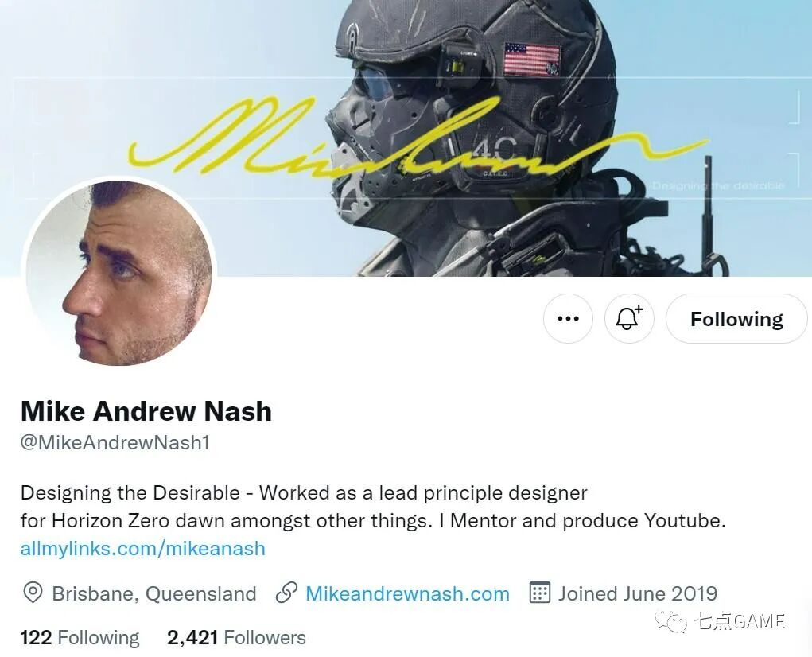Open the three-dot more options menu
The image size is (812, 657).
coord(568,318)
